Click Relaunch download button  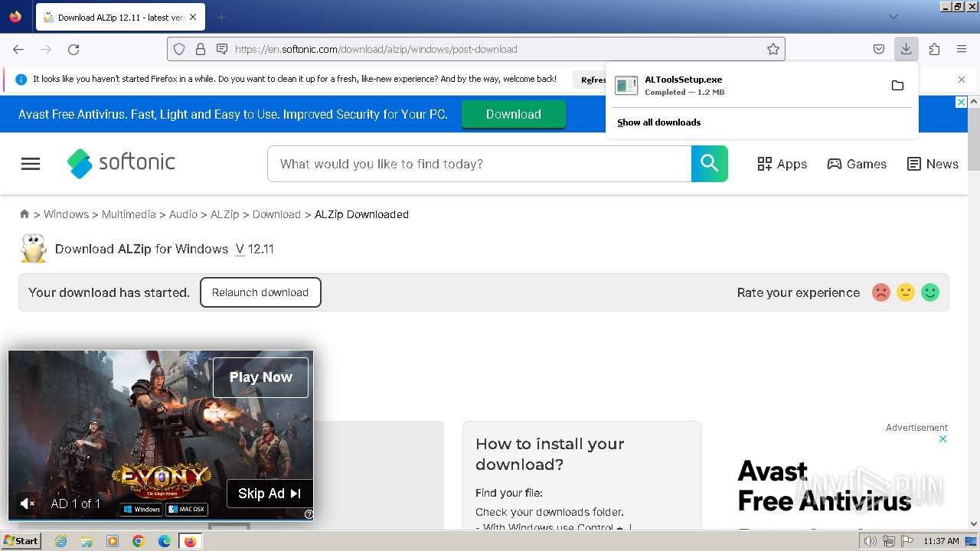click(260, 292)
